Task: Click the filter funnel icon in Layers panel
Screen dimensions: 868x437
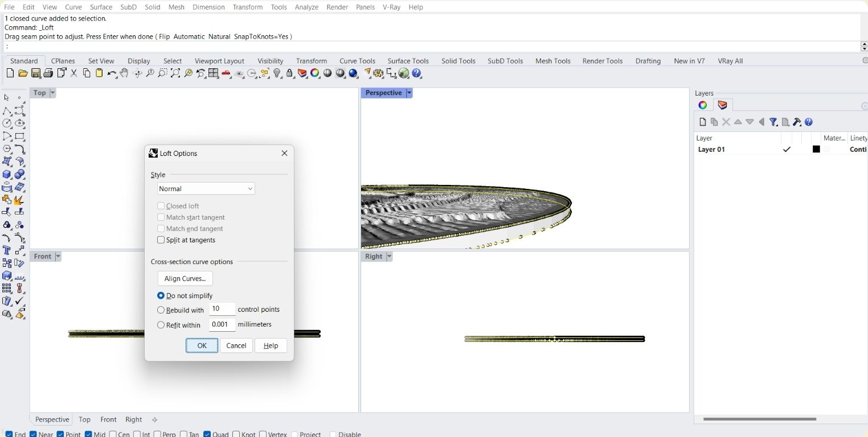Action: tap(773, 122)
